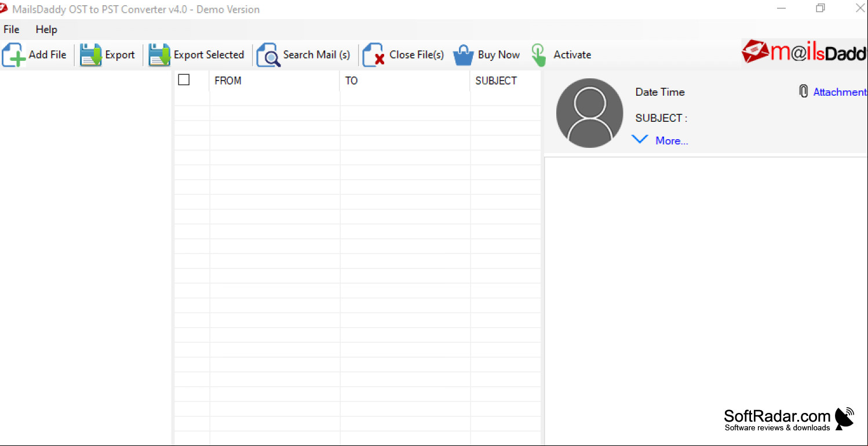Click the Add File label
This screenshot has height=446, width=868.
(x=48, y=55)
